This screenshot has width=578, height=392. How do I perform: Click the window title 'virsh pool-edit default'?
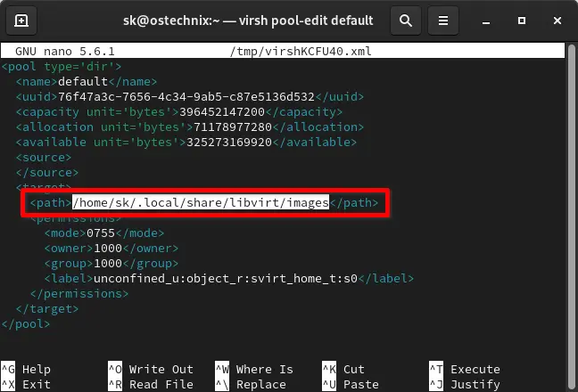click(x=306, y=20)
